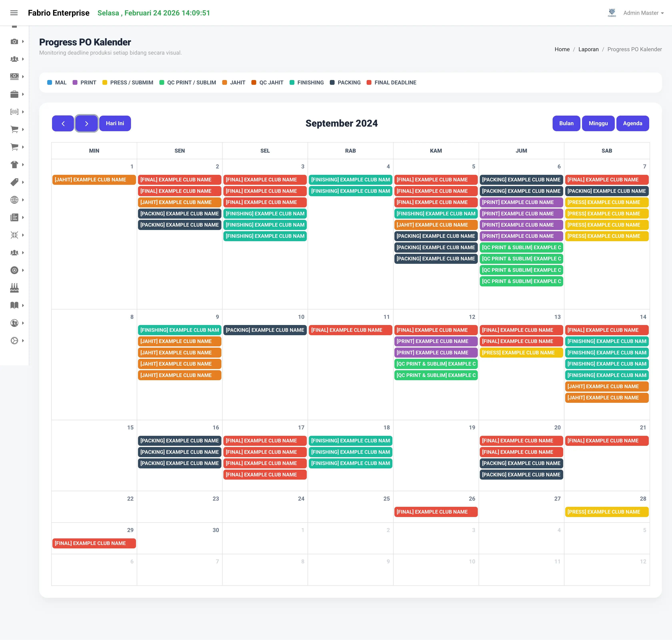Switch to Agenda view
Image resolution: width=672 pixels, height=640 pixels.
(x=632, y=123)
